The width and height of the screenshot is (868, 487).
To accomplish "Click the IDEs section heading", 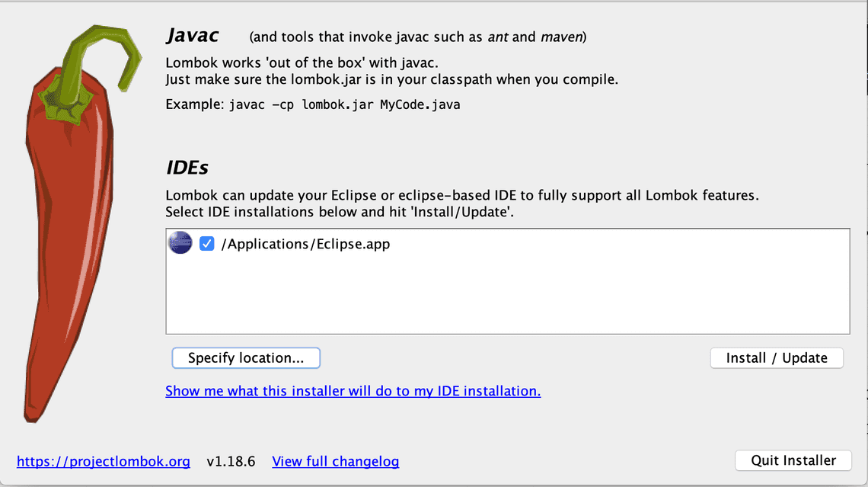I will tap(187, 167).
